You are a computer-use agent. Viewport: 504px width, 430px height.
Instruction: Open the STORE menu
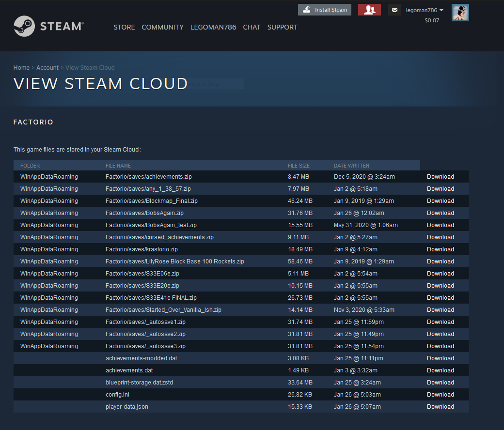pyautogui.click(x=124, y=27)
